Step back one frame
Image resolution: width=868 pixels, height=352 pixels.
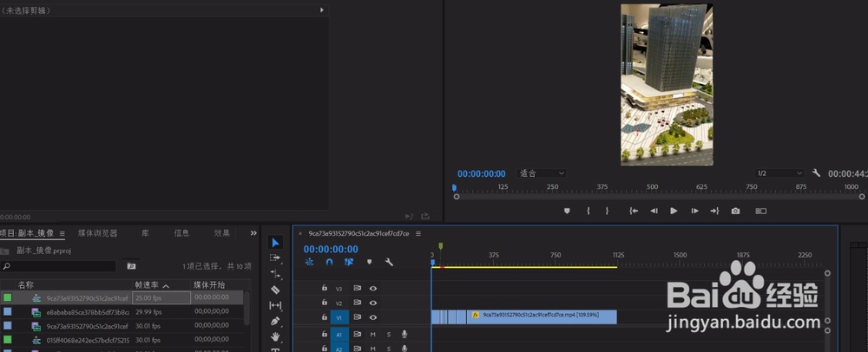coord(654,211)
